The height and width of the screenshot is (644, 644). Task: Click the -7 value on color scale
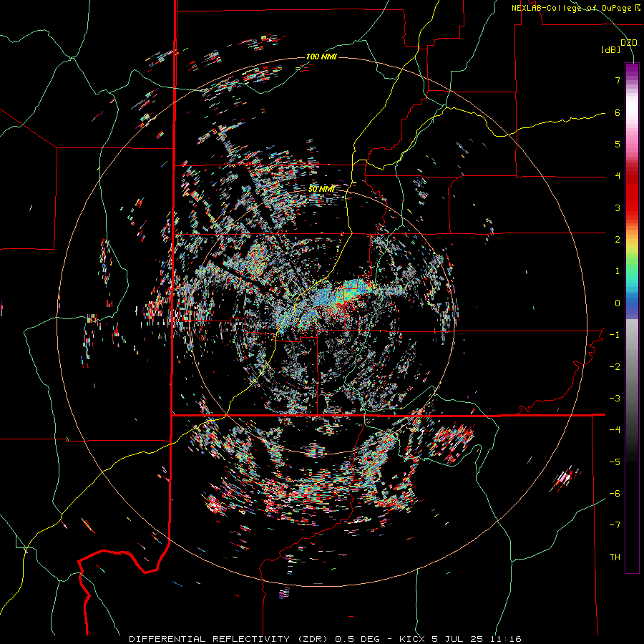pos(615,525)
